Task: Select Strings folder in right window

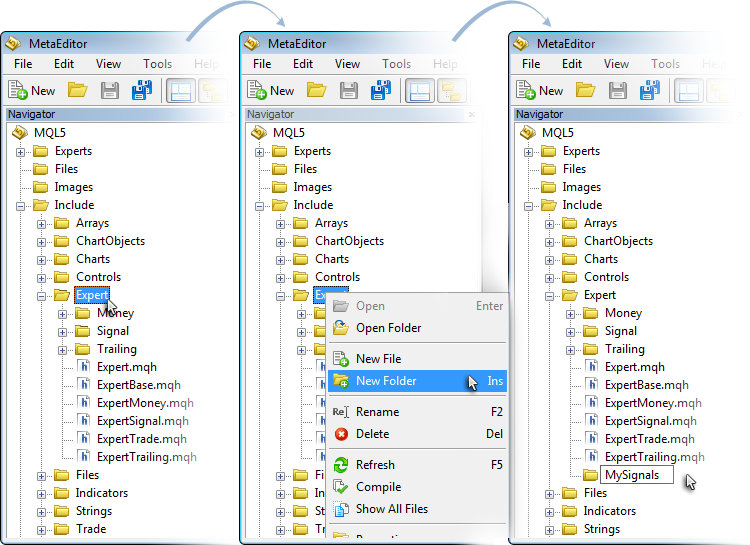Action: coord(602,529)
